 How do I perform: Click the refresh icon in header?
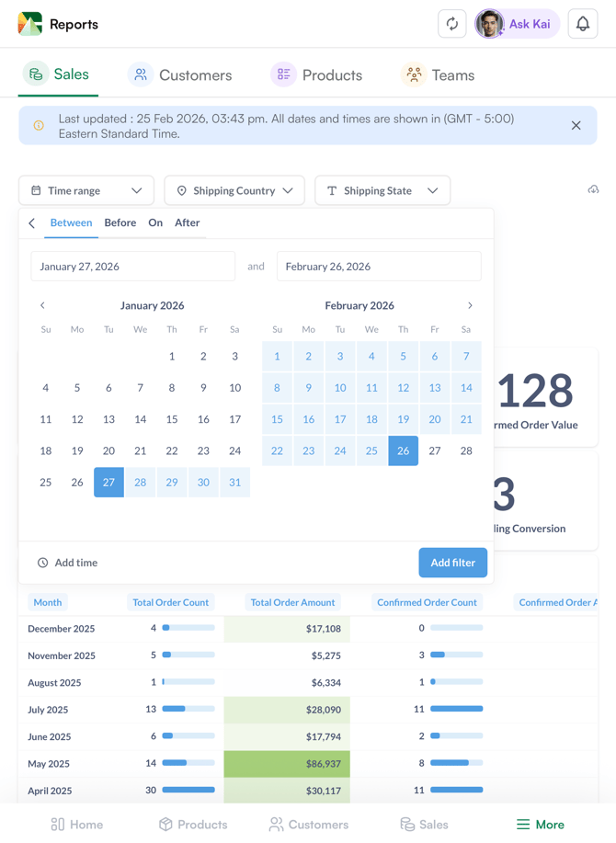click(x=451, y=24)
